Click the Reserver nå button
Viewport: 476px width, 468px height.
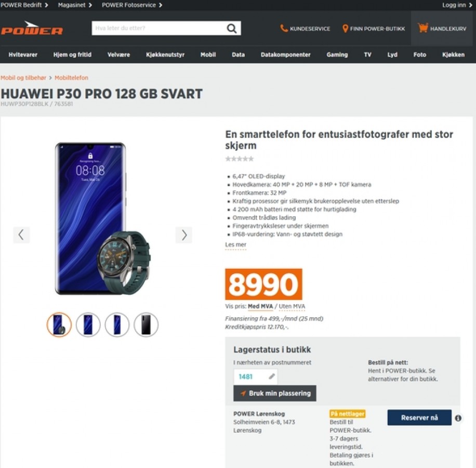(x=419, y=418)
